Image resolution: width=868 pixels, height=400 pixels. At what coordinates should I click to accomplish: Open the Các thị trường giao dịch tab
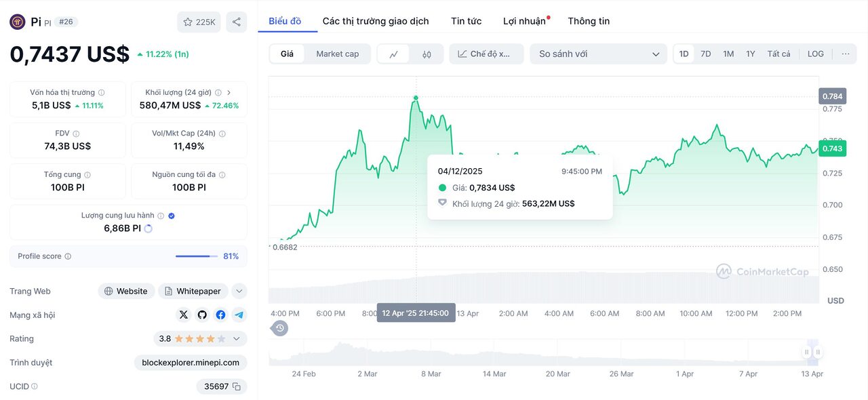(376, 21)
